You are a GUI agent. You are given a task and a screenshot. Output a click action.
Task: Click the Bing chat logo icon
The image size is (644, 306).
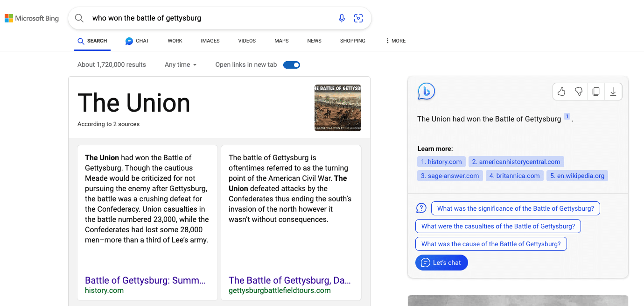tap(426, 92)
